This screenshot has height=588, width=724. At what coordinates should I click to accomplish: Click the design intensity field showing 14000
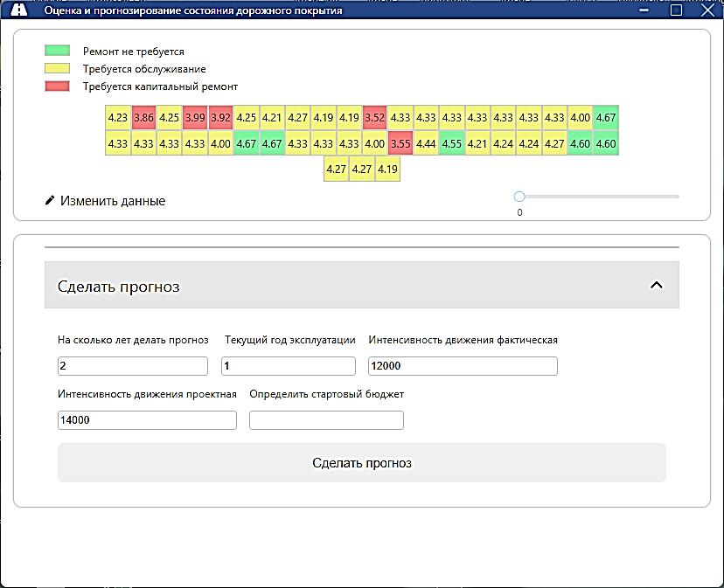click(147, 420)
